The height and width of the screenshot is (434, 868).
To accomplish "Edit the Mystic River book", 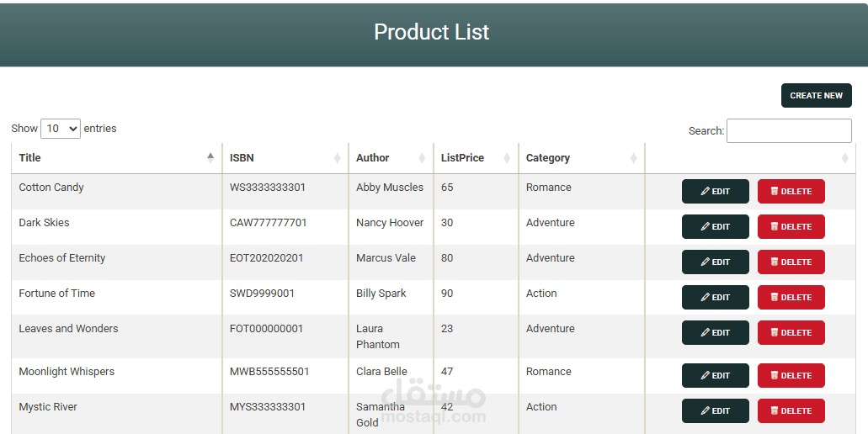I will 716,410.
